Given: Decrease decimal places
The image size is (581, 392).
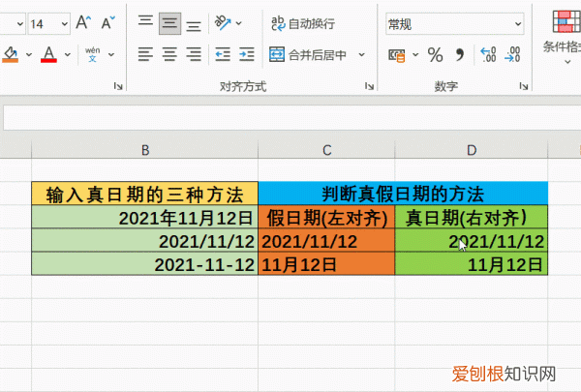Looking at the screenshot, I should (x=513, y=55).
